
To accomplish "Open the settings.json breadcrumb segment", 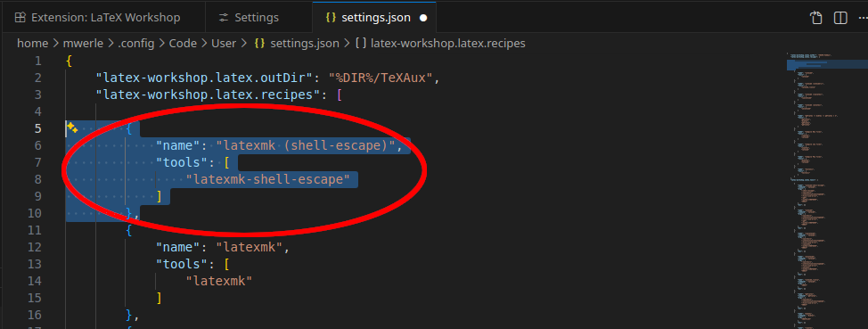I will tap(297, 43).
